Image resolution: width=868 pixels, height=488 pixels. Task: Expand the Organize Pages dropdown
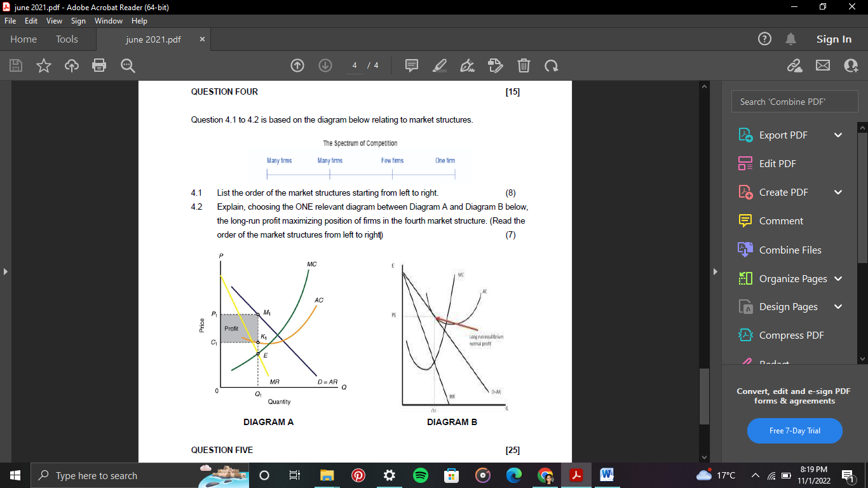click(838, 278)
